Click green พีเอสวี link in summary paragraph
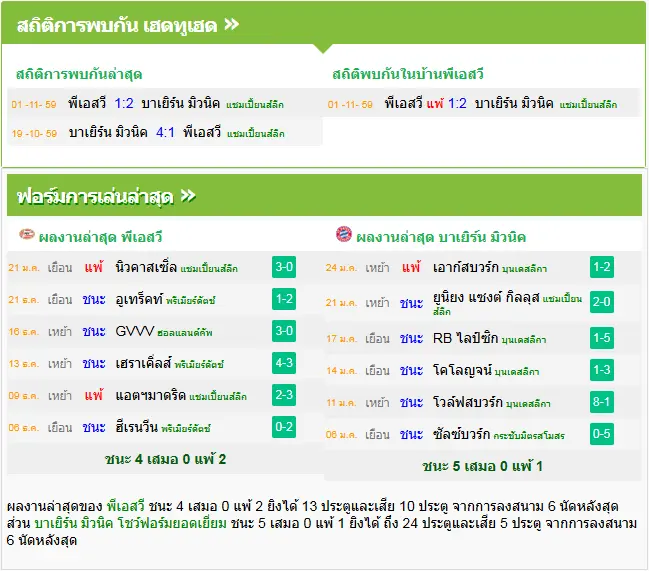This screenshot has height=571, width=649. (126, 506)
